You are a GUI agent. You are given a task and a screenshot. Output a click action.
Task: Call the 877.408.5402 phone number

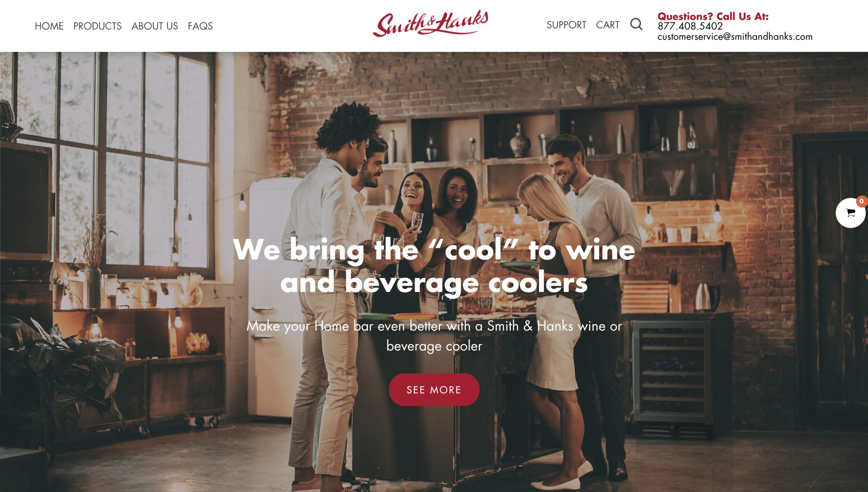click(690, 26)
